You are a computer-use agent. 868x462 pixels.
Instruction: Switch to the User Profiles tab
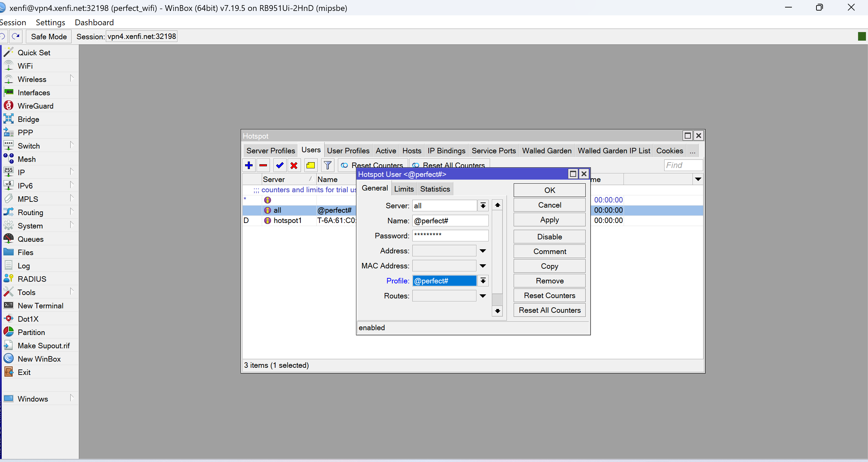click(348, 151)
